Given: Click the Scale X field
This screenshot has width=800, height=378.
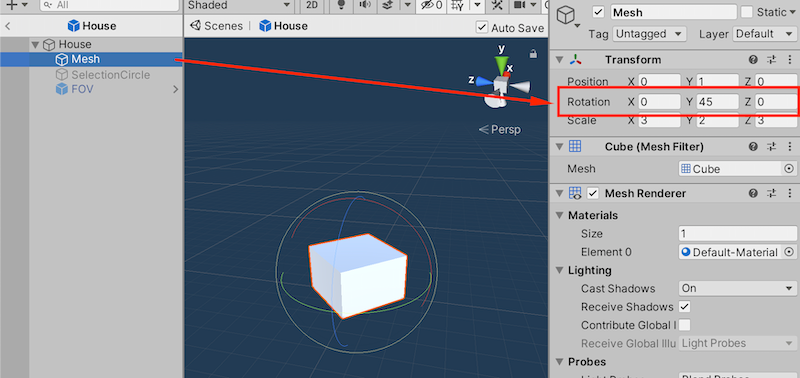Looking at the screenshot, I should (660, 121).
